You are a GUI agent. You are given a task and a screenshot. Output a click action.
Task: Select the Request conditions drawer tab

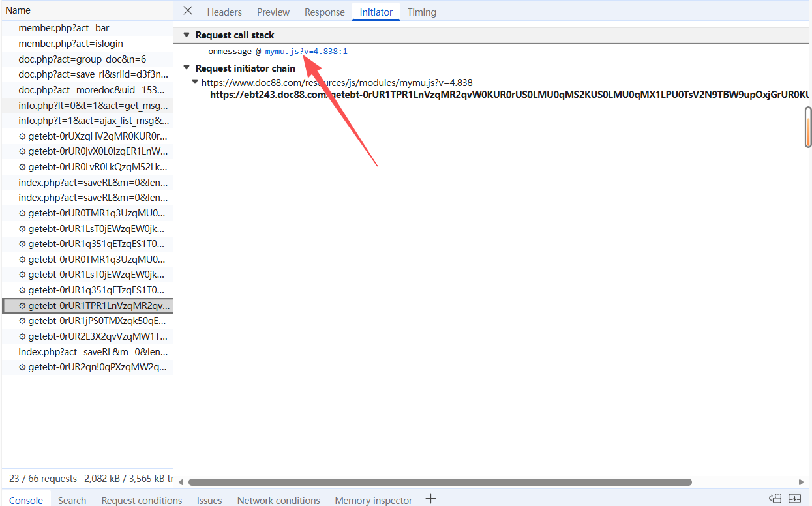click(142, 500)
